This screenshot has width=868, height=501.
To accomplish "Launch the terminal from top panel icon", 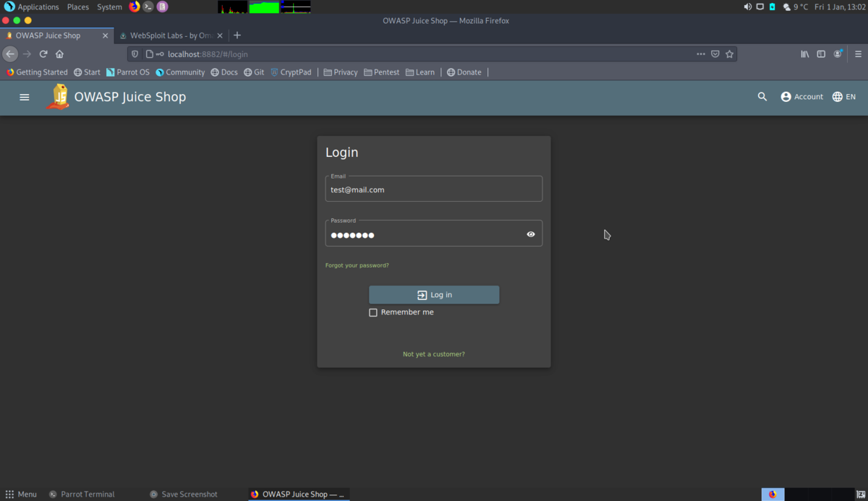I will tap(148, 7).
